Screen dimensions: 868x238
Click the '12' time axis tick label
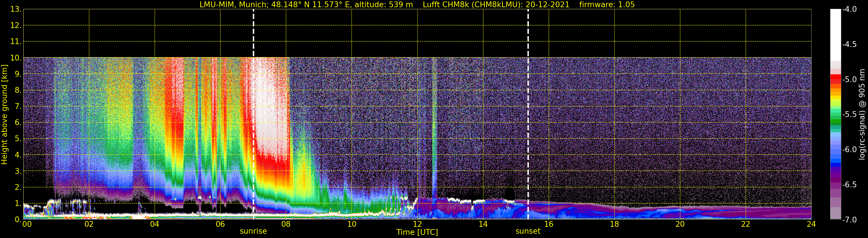417,224
